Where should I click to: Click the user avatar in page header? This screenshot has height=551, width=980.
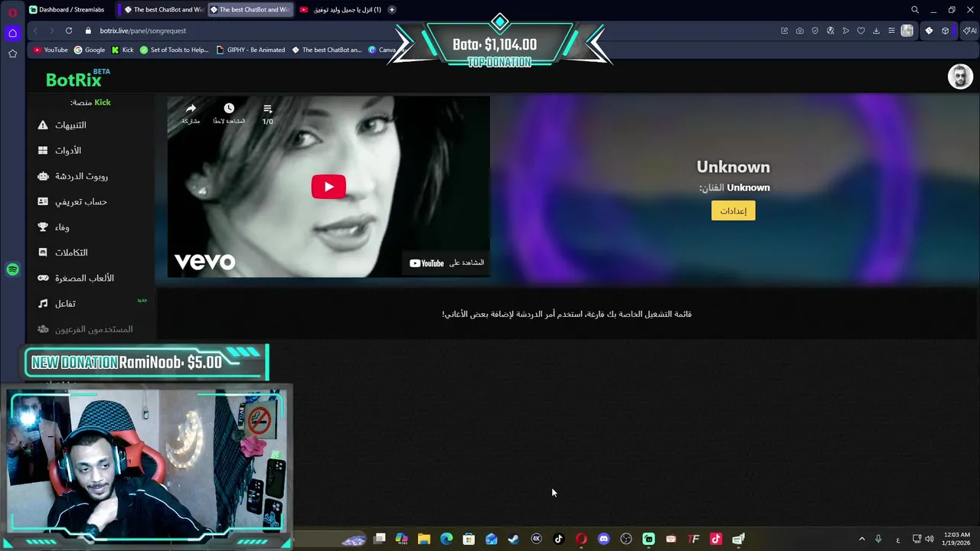pyautogui.click(x=960, y=77)
